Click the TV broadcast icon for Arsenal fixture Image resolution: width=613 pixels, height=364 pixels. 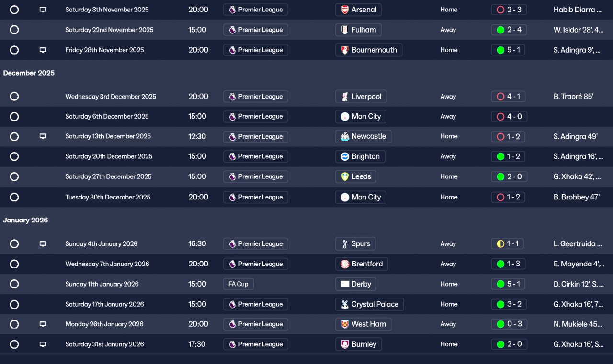click(43, 10)
